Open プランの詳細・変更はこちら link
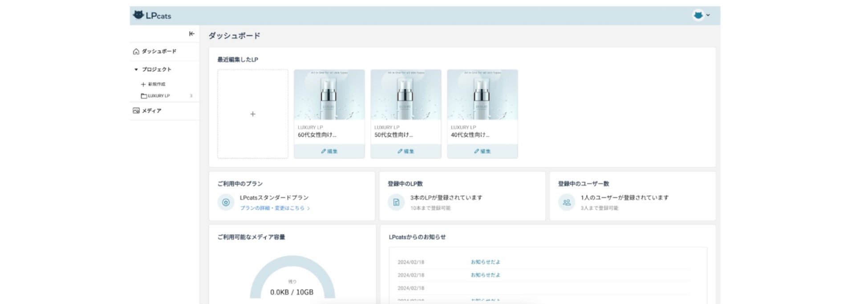This screenshot has height=304, width=868. 275,208
